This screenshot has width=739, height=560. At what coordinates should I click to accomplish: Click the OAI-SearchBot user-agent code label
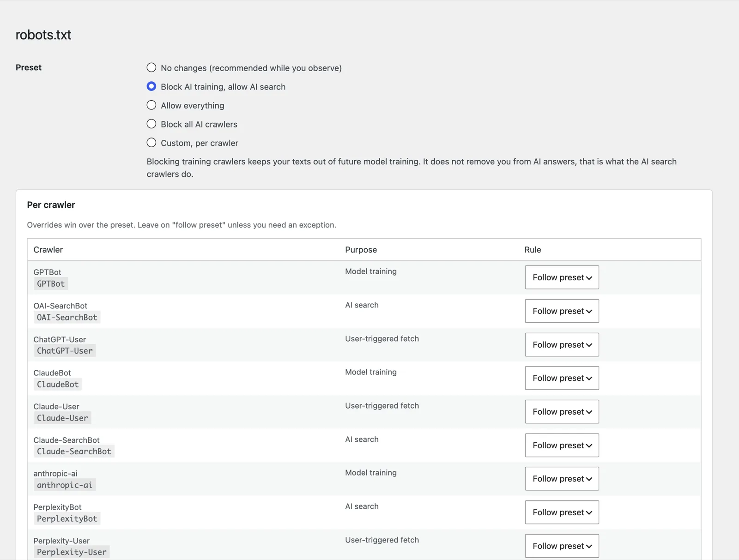(67, 318)
